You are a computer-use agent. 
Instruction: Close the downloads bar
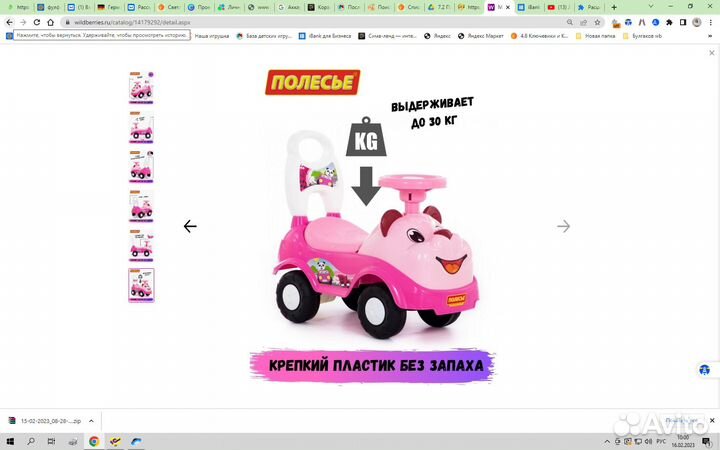pos(712,420)
